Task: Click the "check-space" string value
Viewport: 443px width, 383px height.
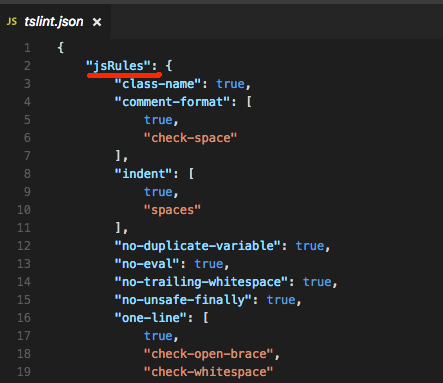Action: 190,138
